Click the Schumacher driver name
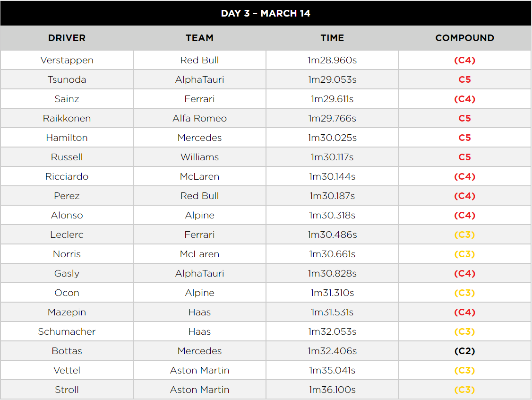 67,331
